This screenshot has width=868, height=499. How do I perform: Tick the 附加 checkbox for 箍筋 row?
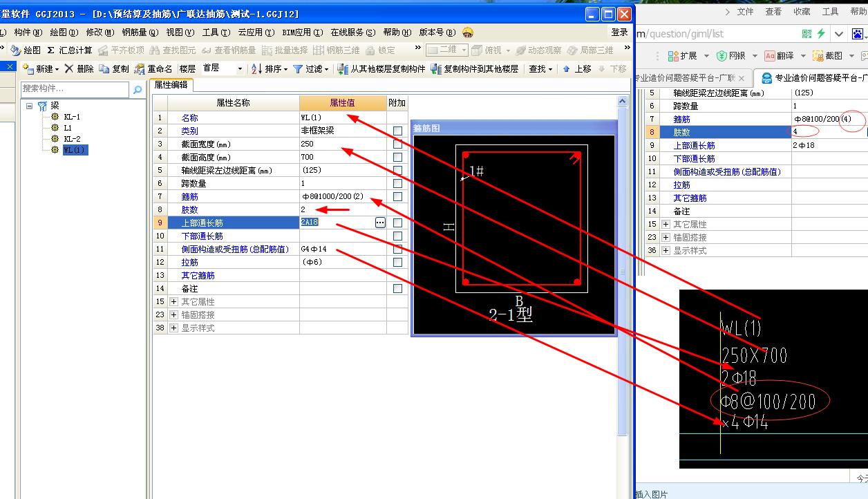coord(397,196)
